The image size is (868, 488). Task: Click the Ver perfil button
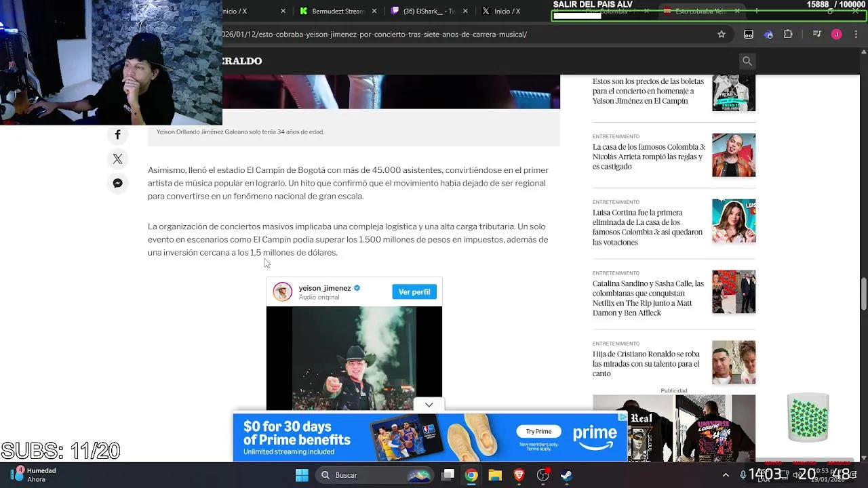point(414,291)
